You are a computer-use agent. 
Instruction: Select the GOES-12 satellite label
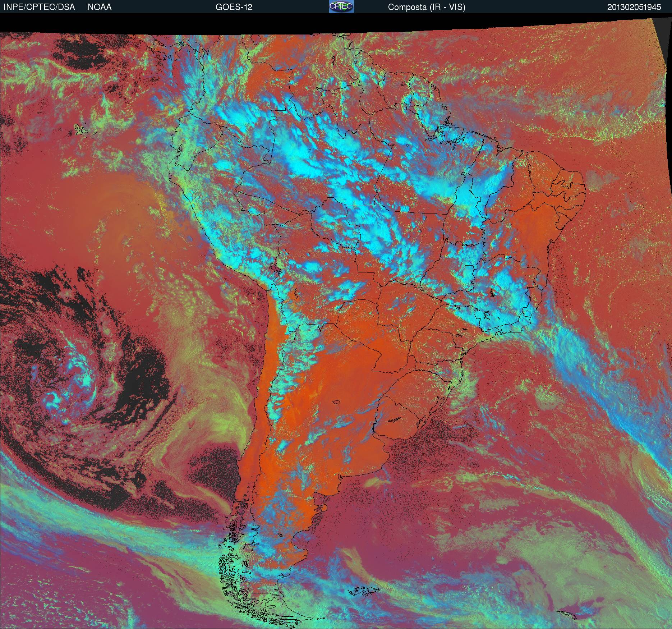tap(234, 7)
